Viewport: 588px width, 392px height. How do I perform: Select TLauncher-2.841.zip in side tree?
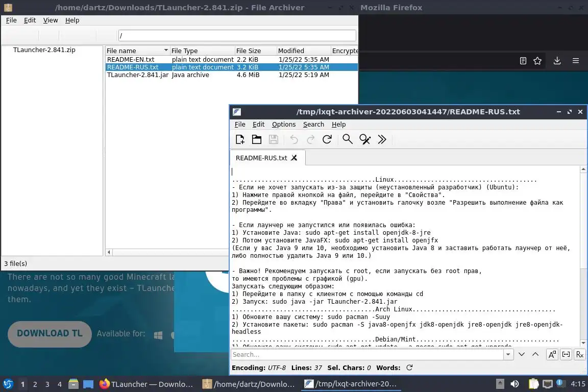[44, 50]
